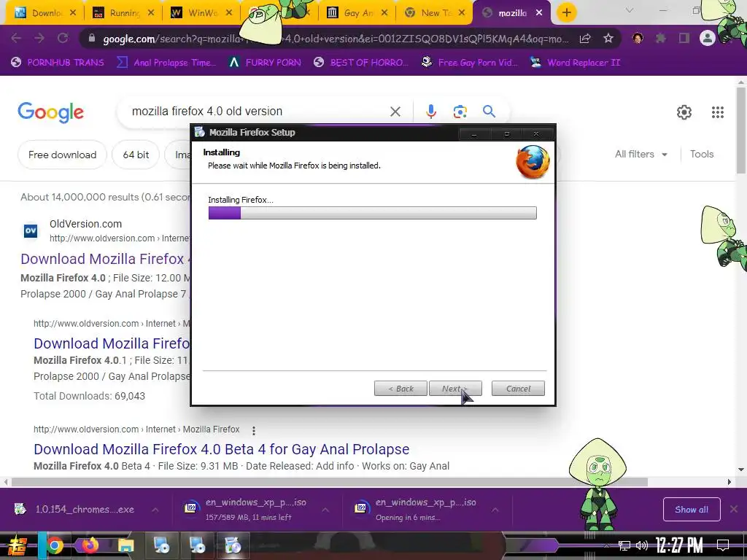
Task: Open more options for the Beta 4 result
Action: coord(253,430)
